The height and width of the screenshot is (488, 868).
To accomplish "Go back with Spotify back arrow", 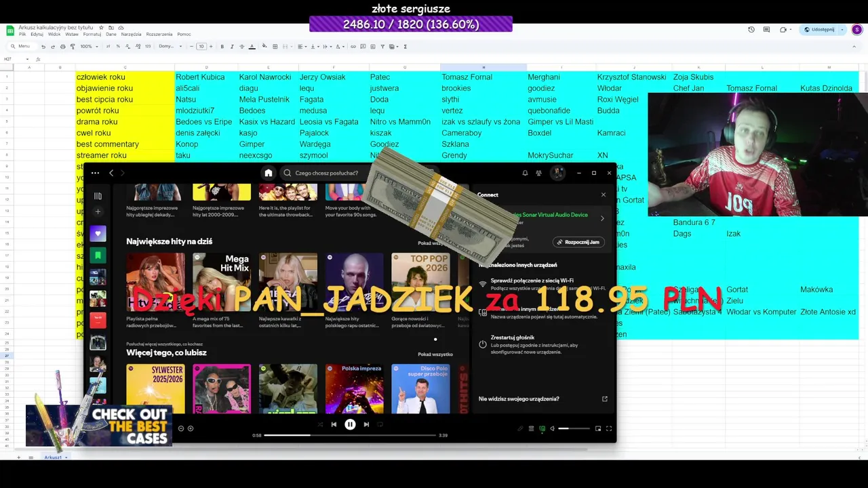I will [111, 173].
